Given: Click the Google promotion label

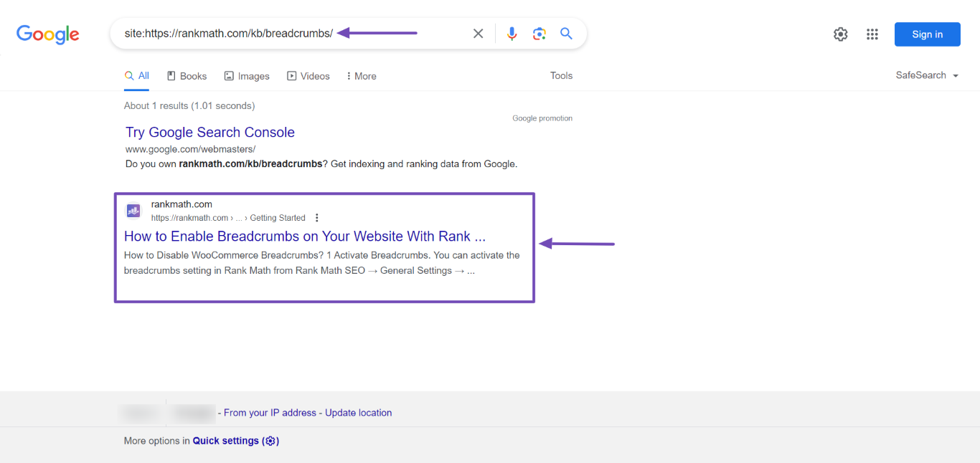Looking at the screenshot, I should 542,118.
